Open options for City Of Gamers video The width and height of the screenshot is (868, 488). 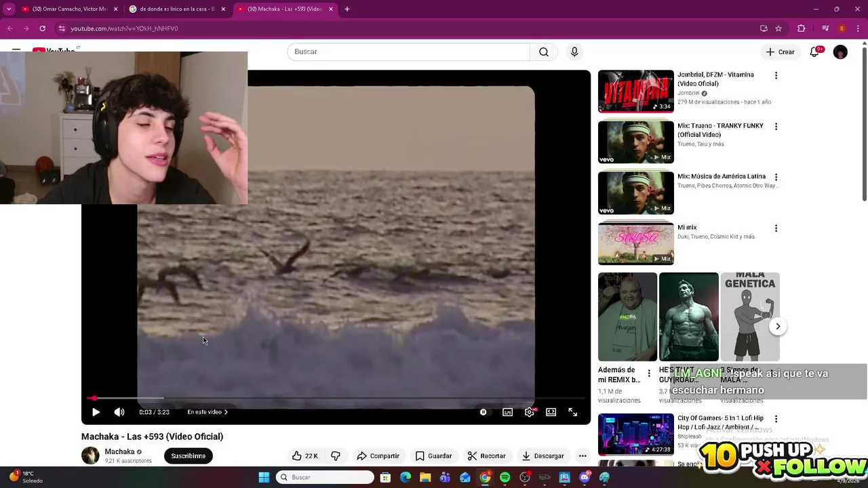(776, 419)
